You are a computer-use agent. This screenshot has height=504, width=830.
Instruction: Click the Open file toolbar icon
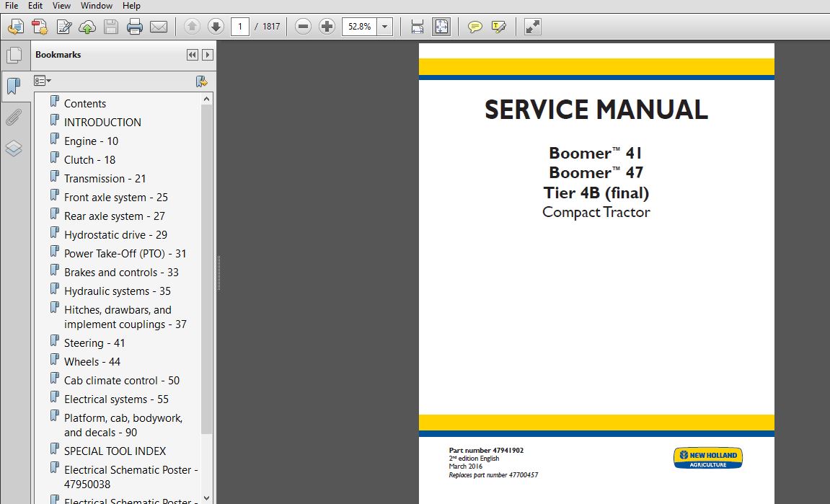(x=15, y=27)
